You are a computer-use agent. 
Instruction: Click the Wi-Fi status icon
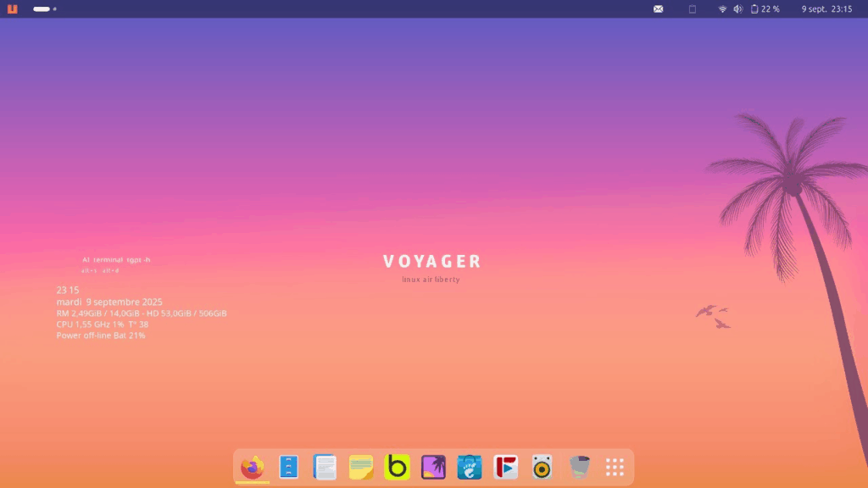[x=722, y=8]
